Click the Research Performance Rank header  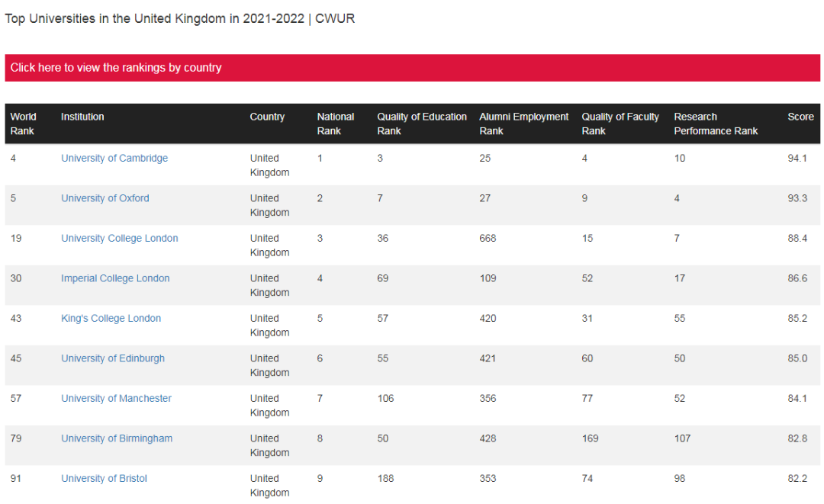click(x=716, y=124)
